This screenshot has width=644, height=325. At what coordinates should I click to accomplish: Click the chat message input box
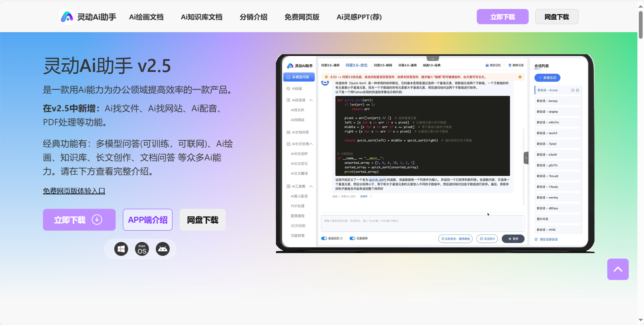[x=422, y=223]
